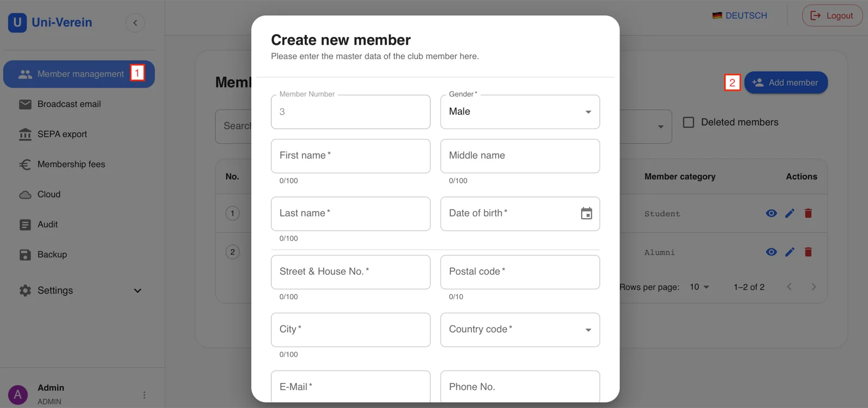This screenshot has width=868, height=408.
Task: Open Member management in sidebar
Action: point(79,74)
